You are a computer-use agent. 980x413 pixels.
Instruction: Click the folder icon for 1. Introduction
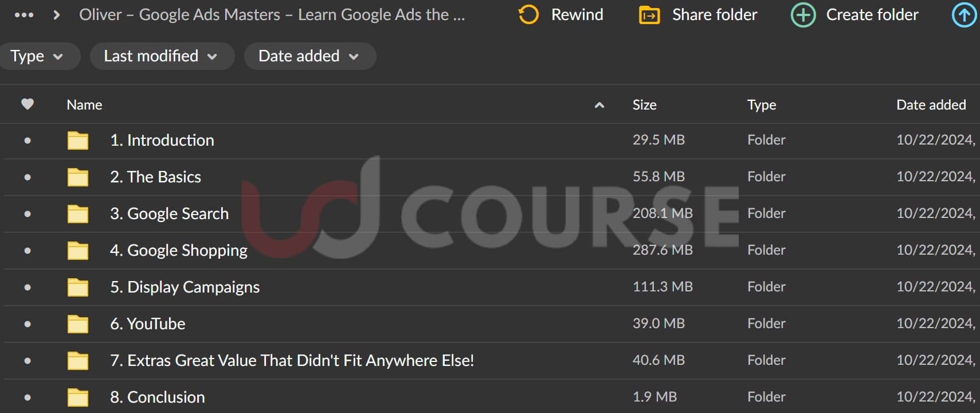coord(78,141)
